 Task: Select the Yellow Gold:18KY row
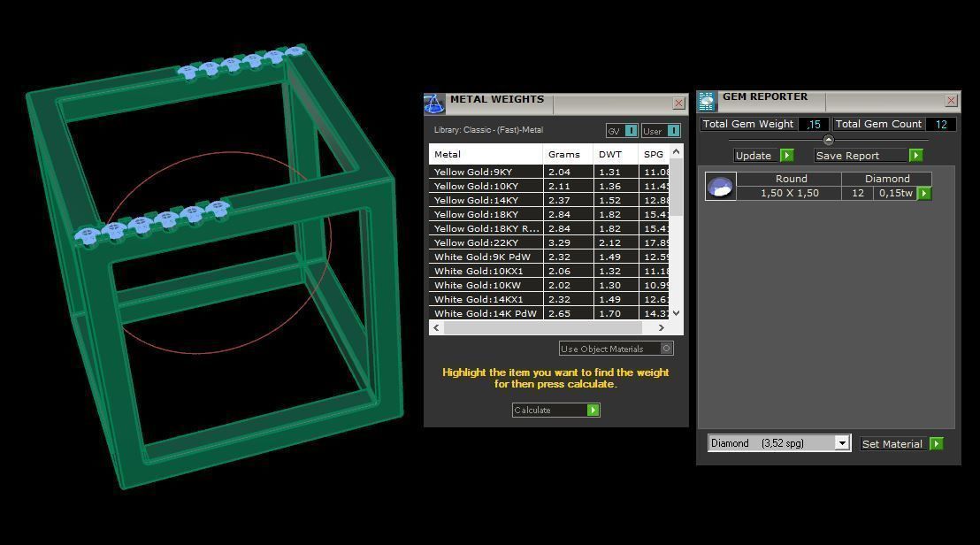point(548,214)
